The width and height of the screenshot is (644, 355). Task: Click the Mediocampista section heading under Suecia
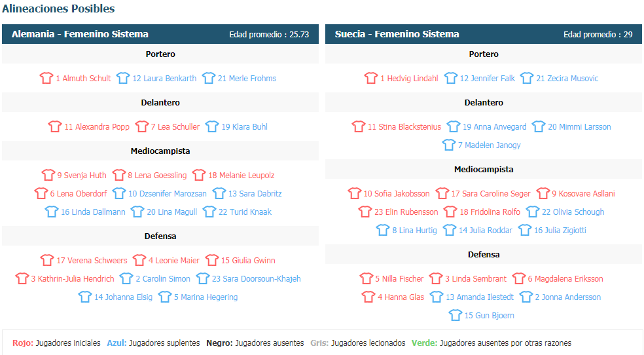coord(484,169)
